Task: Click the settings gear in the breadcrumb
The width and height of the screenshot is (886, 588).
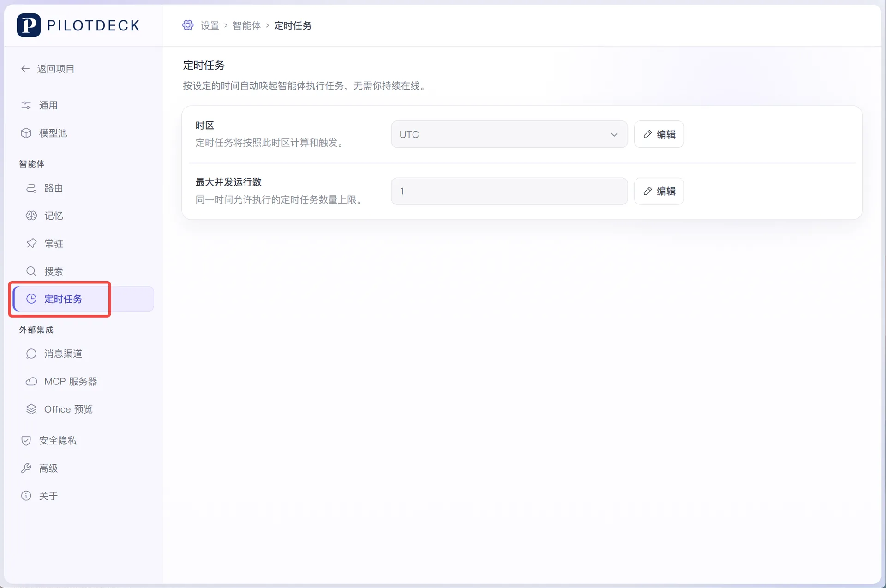Action: (x=188, y=25)
